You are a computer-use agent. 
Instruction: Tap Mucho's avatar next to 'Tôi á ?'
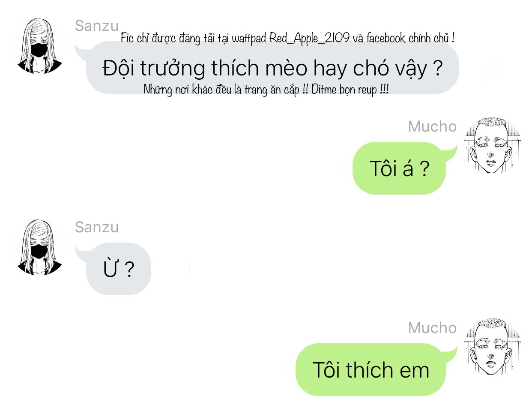(493, 145)
